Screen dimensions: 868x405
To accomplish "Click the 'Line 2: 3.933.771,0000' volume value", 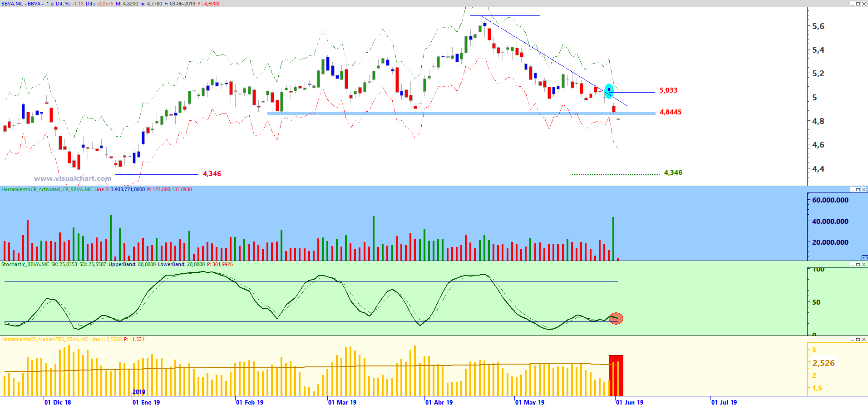I will point(120,189).
